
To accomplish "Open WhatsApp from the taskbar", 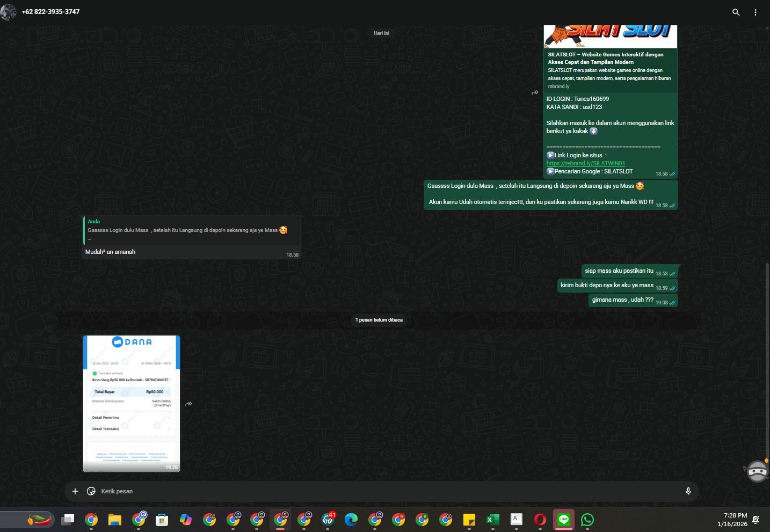I will (x=587, y=520).
